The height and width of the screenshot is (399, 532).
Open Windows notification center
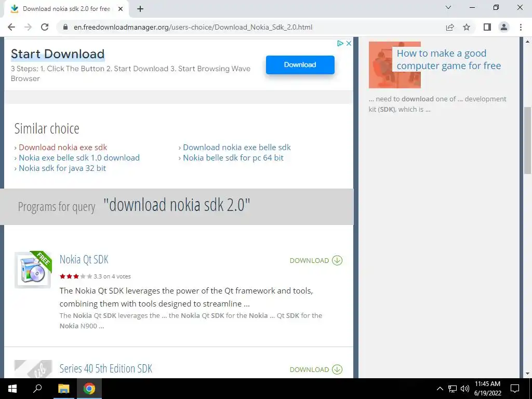tap(515, 389)
